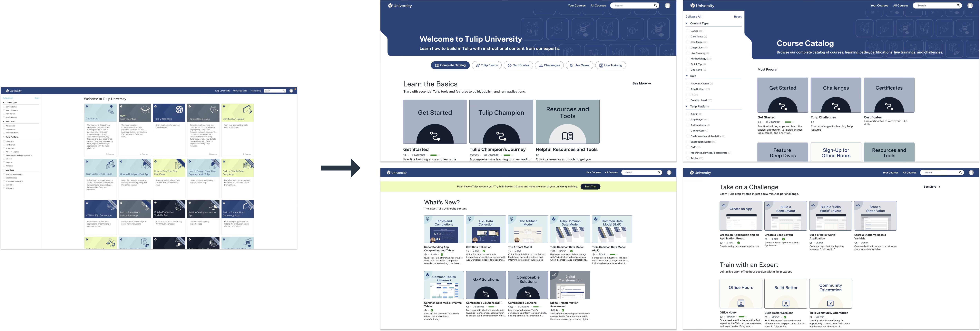Viewport: 980px width, 331px height.
Task: Check the Challenge content type filter
Action: [688, 42]
